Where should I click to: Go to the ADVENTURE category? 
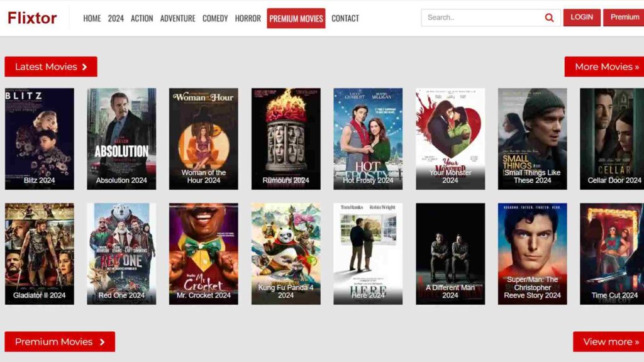pos(178,18)
